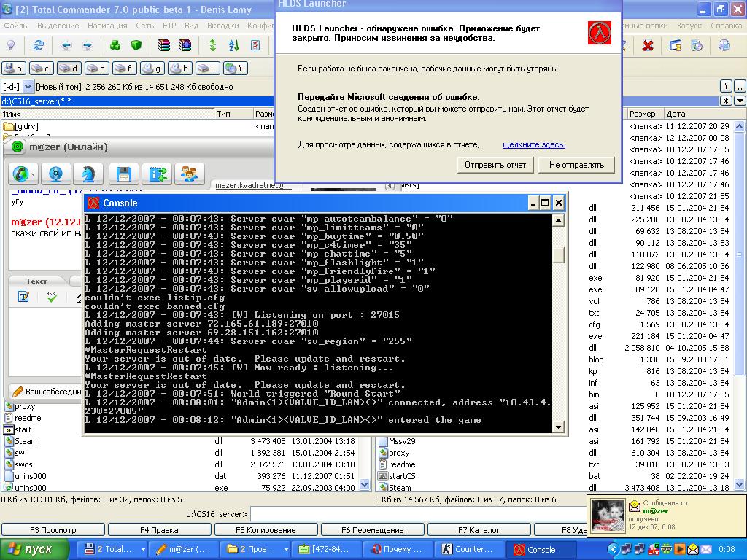Click the spell check ABC icon
The height and width of the screenshot is (560, 747).
point(52,297)
